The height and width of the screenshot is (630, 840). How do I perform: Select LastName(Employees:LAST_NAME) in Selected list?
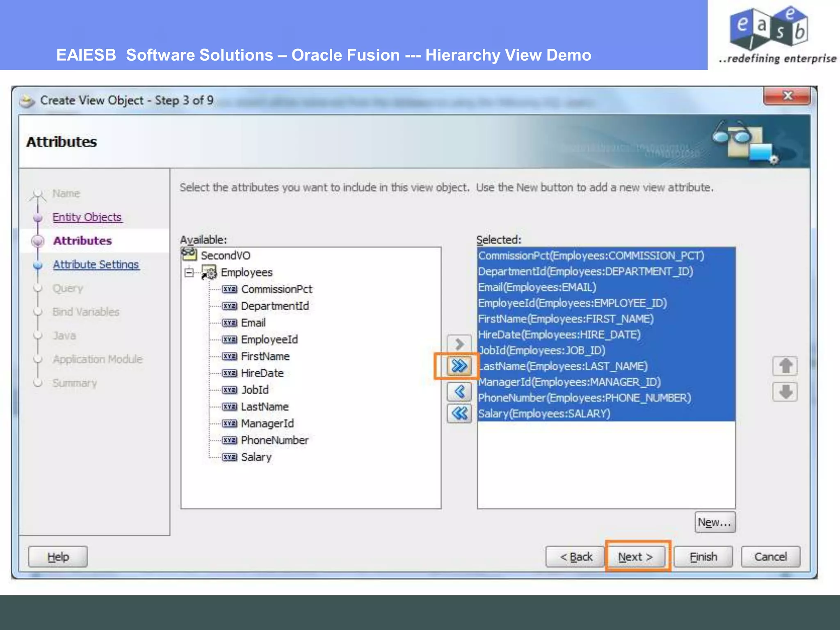pos(606,366)
